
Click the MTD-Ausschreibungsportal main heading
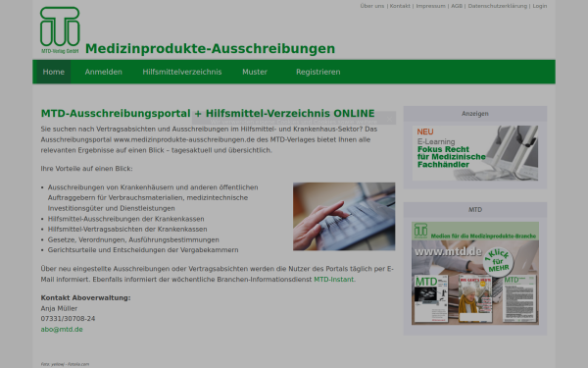tap(208, 114)
